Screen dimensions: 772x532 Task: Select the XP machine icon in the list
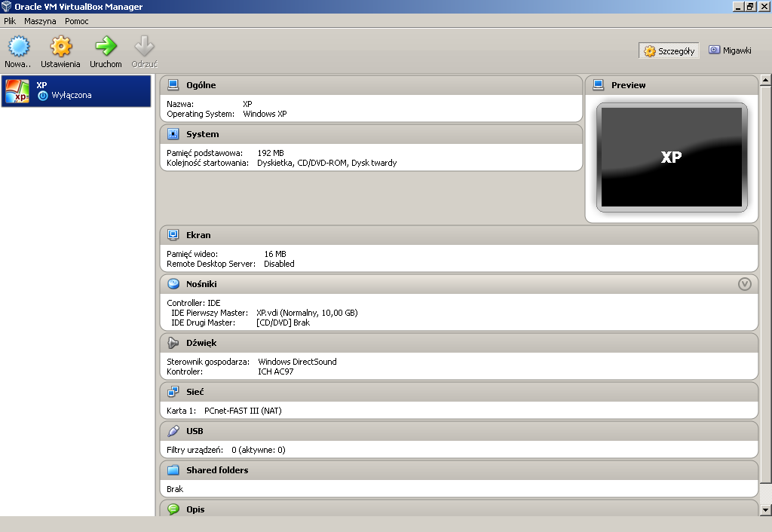pyautogui.click(x=17, y=91)
